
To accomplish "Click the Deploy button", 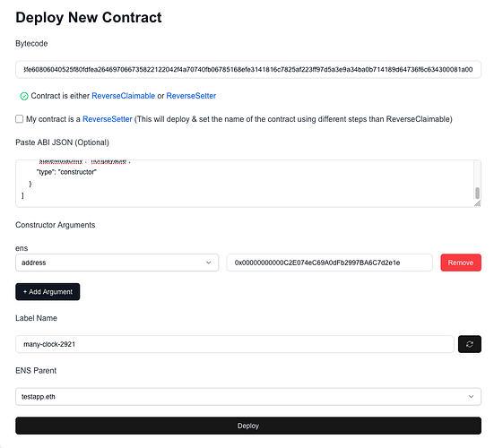I will click(x=248, y=426).
